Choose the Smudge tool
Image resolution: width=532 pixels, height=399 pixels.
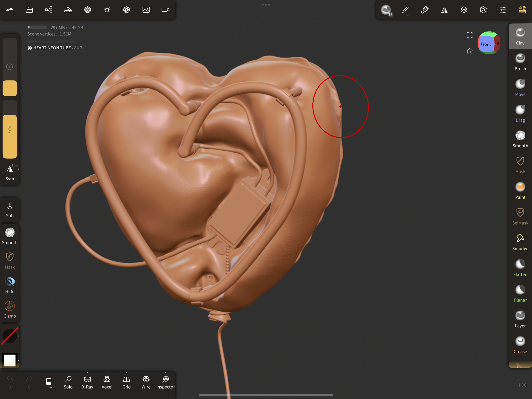click(x=520, y=242)
